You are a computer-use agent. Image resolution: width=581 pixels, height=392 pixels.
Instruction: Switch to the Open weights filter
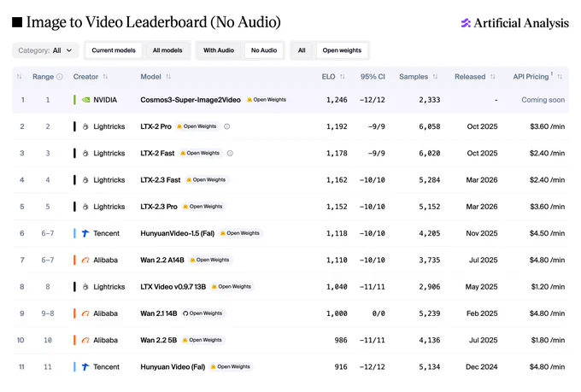[x=342, y=50]
